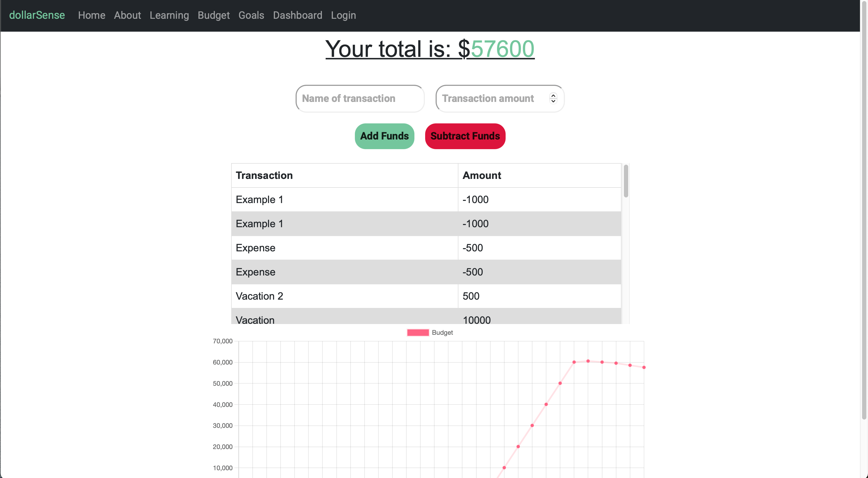Click the 57600 total amount heading
Viewport: 868px width, 478px height.
(x=502, y=49)
